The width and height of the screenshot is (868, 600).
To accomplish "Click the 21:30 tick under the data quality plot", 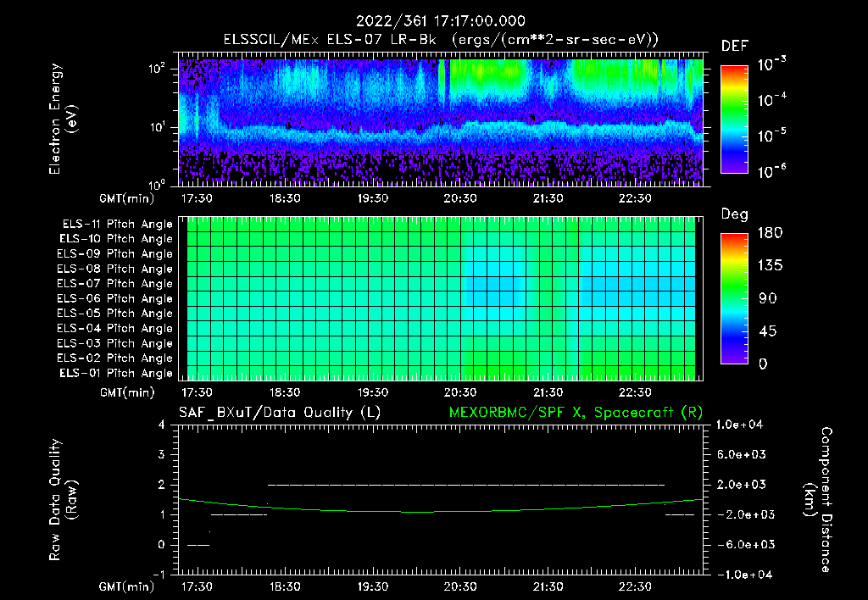I will [548, 586].
